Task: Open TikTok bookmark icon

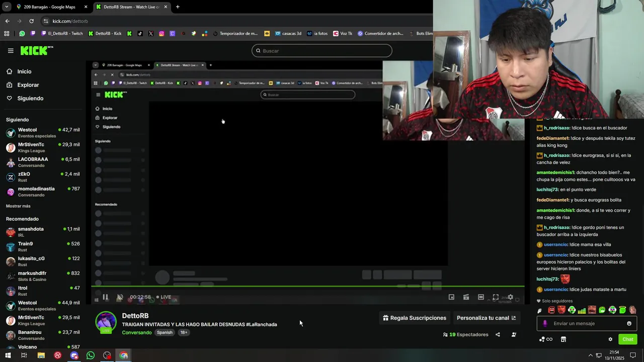Action: [140, 34]
